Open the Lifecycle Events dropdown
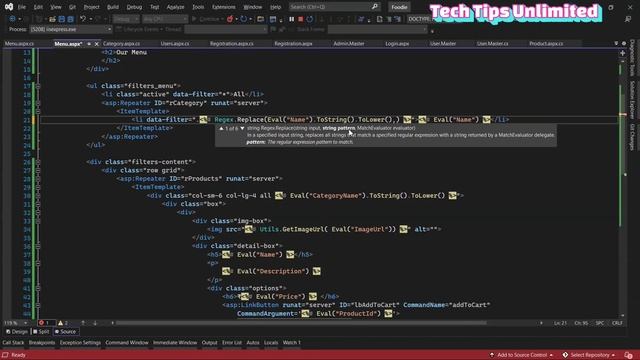Image resolution: width=640 pixels, height=360 pixels. (139, 29)
